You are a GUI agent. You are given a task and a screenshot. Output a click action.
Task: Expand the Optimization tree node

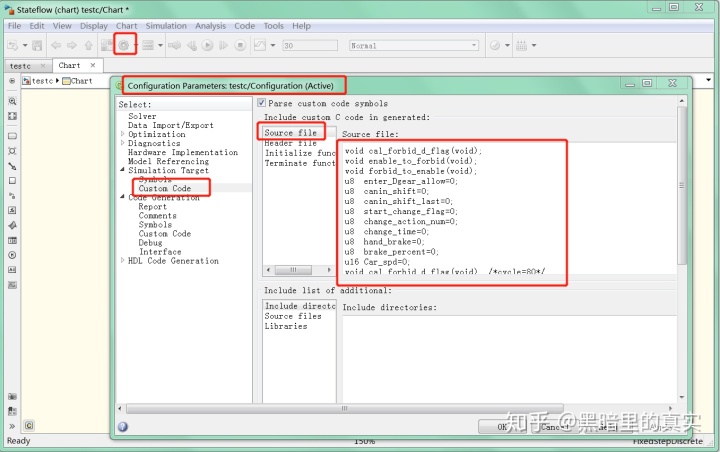click(x=123, y=134)
